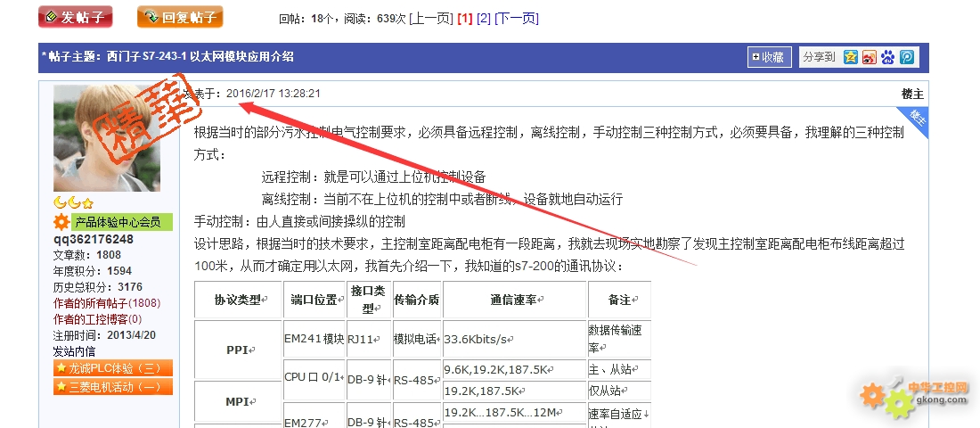Add the thread to 收藏 favorites
This screenshot has width=980, height=428.
(770, 57)
